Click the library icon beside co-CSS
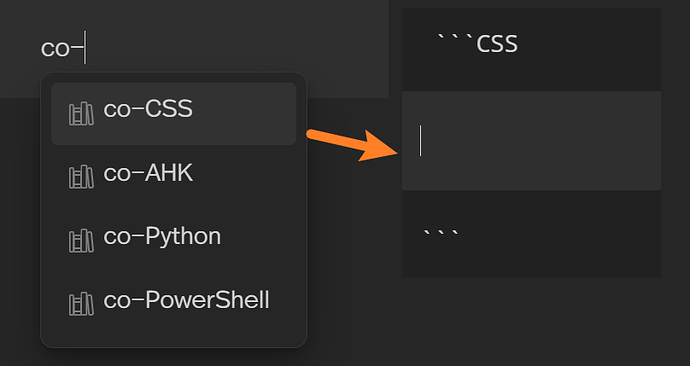 [81, 113]
